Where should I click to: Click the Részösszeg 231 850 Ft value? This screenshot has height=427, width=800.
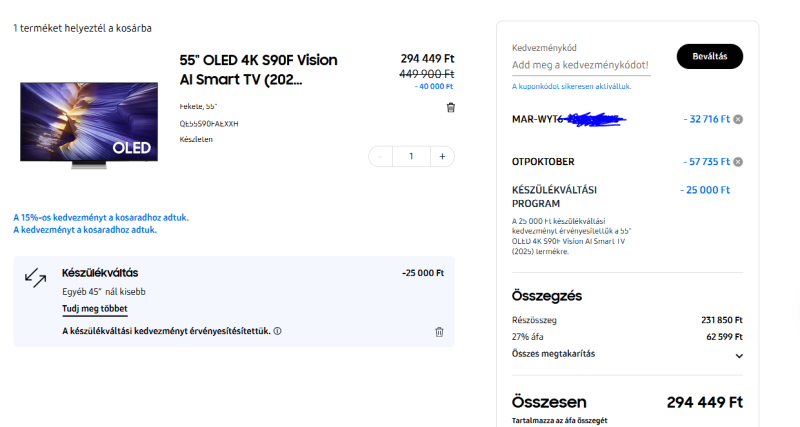tap(721, 320)
